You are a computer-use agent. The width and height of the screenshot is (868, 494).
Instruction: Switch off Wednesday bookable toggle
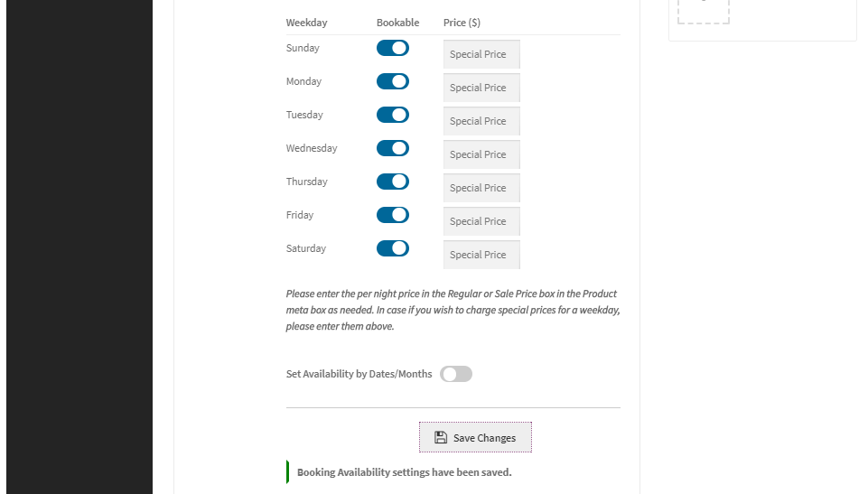(x=393, y=148)
